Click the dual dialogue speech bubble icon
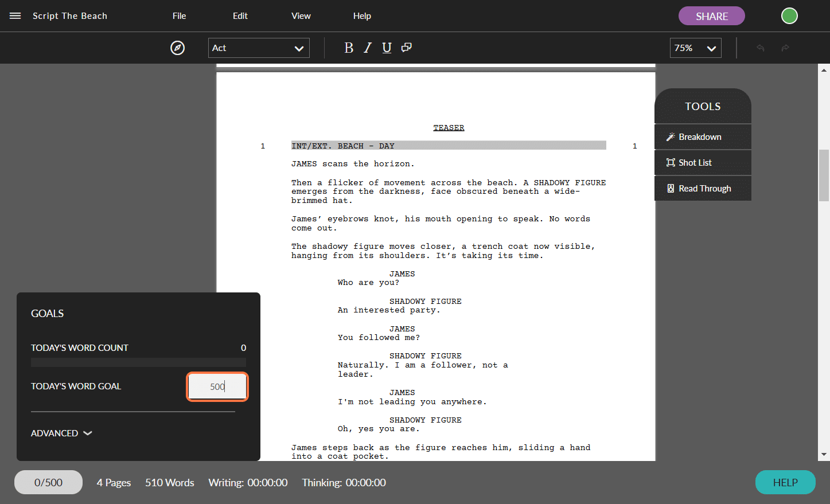This screenshot has width=830, height=504. click(x=406, y=48)
